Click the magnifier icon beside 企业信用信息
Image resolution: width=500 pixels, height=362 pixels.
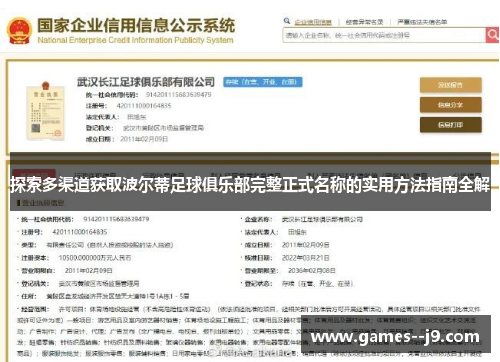click(287, 21)
